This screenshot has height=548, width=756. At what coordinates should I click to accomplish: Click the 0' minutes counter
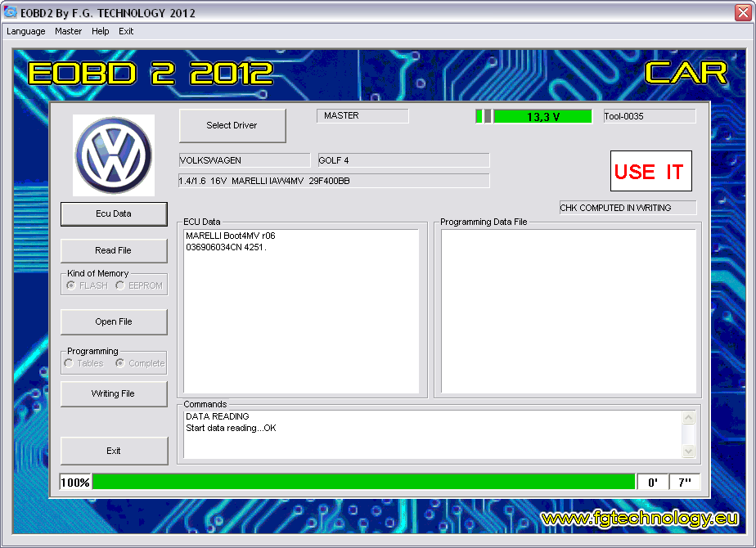point(653,483)
